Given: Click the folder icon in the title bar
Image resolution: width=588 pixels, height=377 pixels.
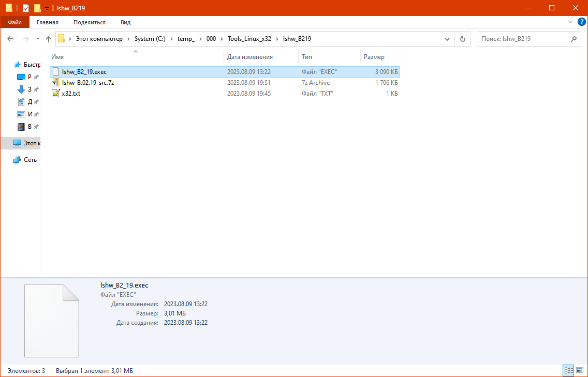Looking at the screenshot, I should 9,8.
